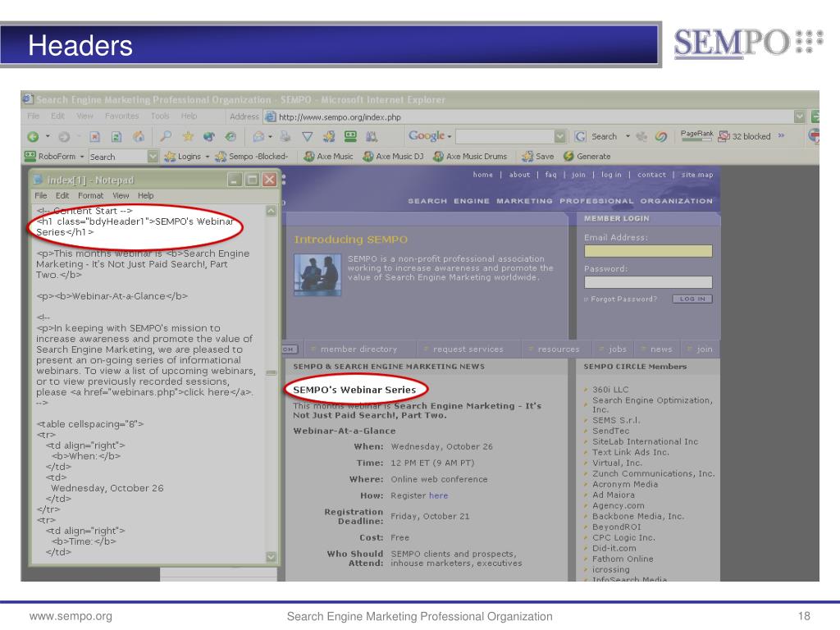Click the colorful swirl icon in the Google toolbar
840x630 pixels.
click(660, 137)
